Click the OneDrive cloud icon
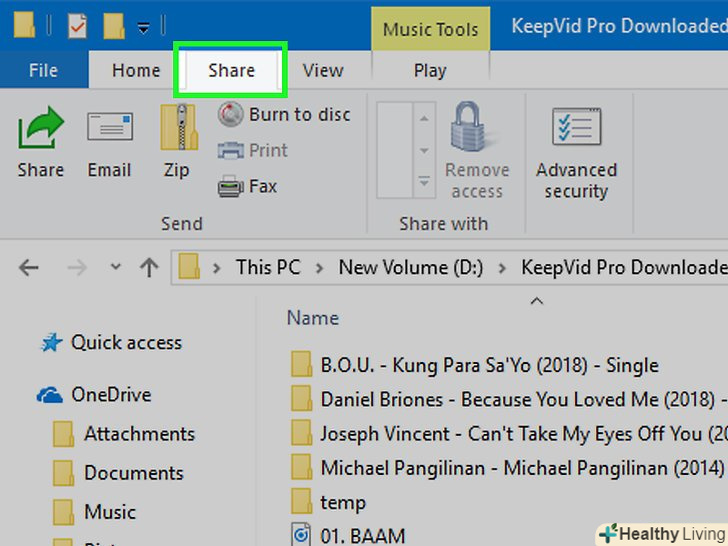This screenshot has width=728, height=546. (x=50, y=395)
